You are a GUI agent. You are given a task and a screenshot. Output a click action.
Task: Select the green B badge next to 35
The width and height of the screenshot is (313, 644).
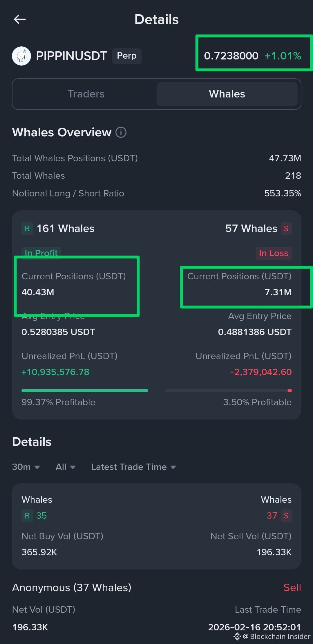tap(27, 515)
